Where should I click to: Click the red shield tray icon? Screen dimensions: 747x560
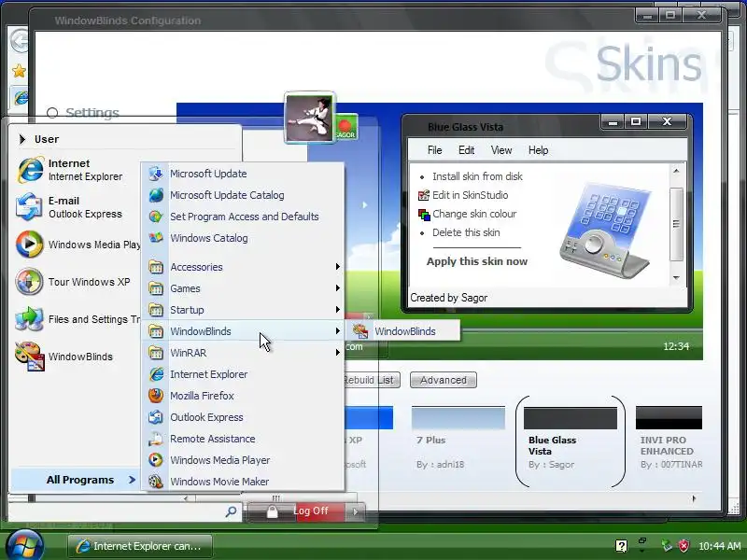click(684, 545)
